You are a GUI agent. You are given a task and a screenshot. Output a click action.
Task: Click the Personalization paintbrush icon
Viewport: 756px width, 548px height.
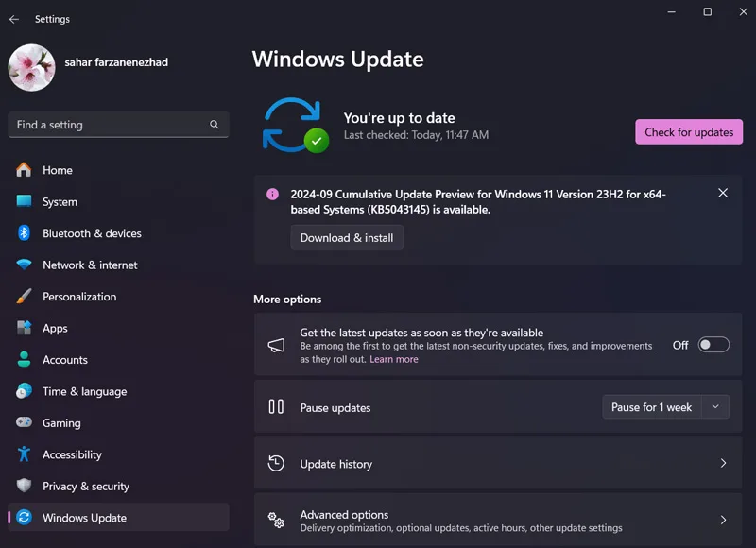tap(24, 297)
